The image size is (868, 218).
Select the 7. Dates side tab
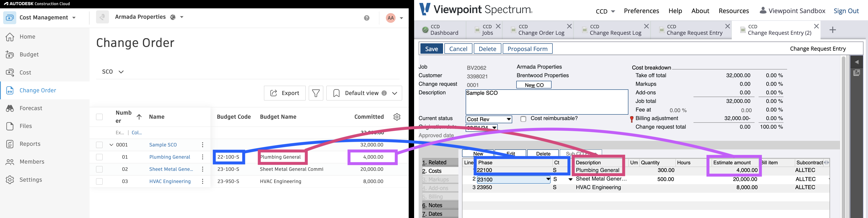(x=440, y=214)
